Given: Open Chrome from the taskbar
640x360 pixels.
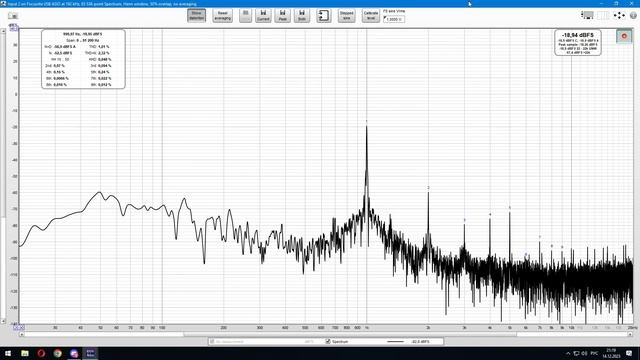Looking at the screenshot, I should tap(58, 353).
